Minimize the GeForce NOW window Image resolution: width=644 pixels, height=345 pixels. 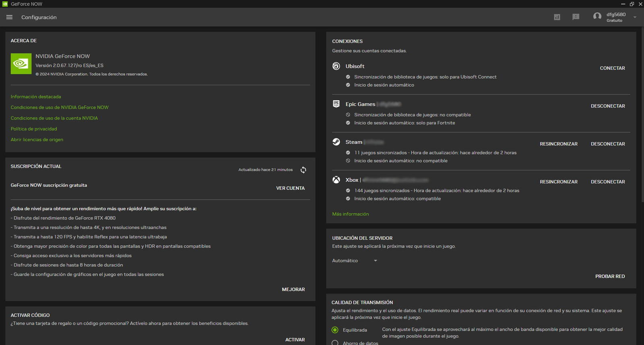point(623,4)
